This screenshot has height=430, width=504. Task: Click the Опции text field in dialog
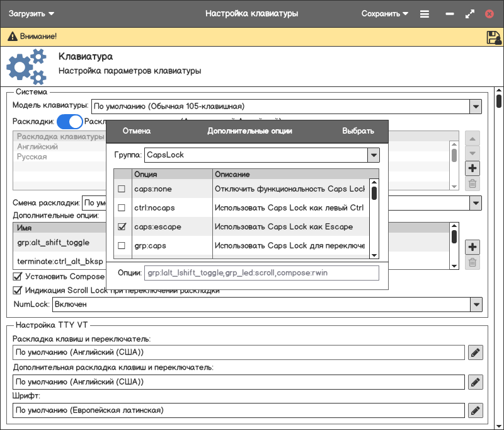[261, 273]
